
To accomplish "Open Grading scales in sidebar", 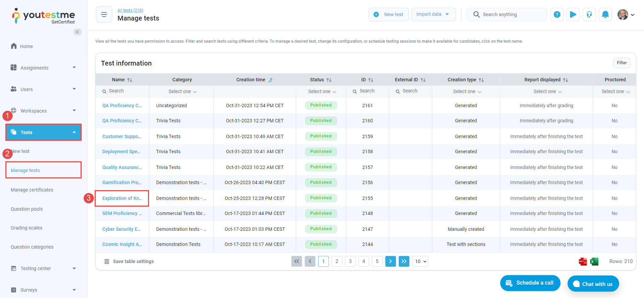I will pyautogui.click(x=27, y=228).
